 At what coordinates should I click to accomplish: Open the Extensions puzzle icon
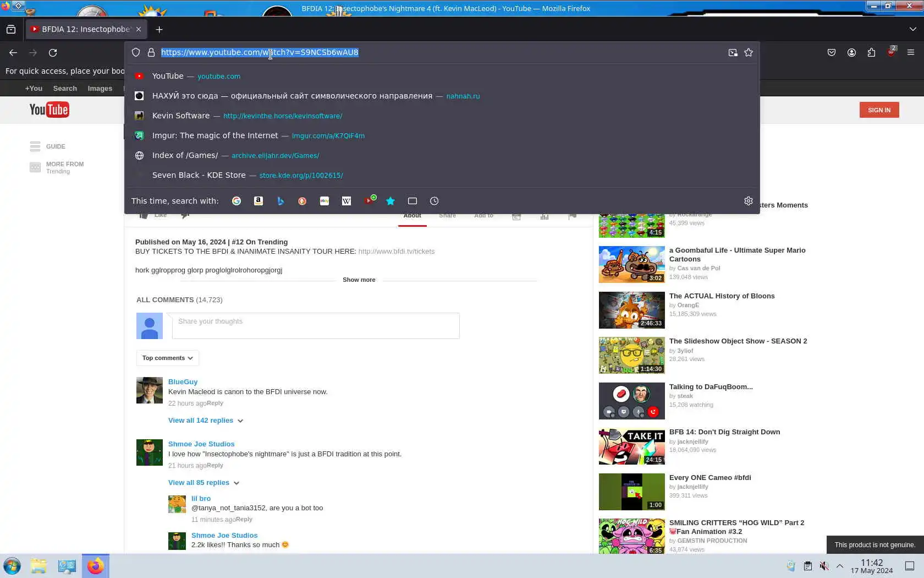(x=871, y=52)
